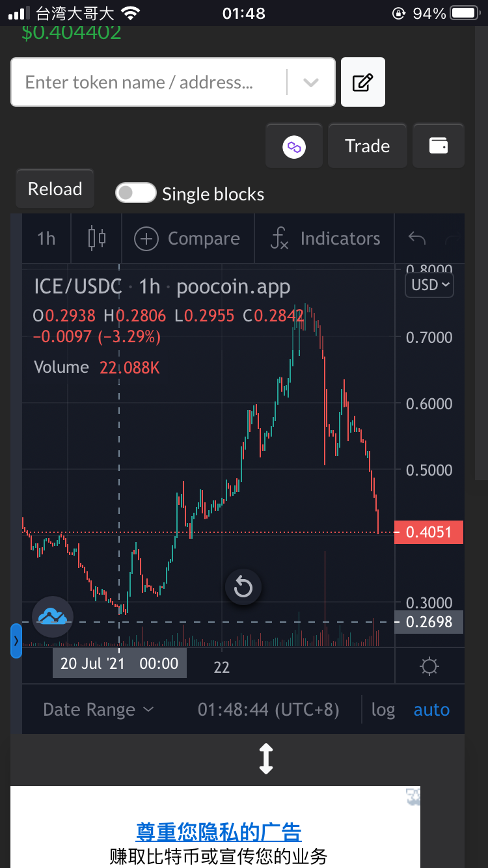Open the USD currency dropdown

point(429,285)
